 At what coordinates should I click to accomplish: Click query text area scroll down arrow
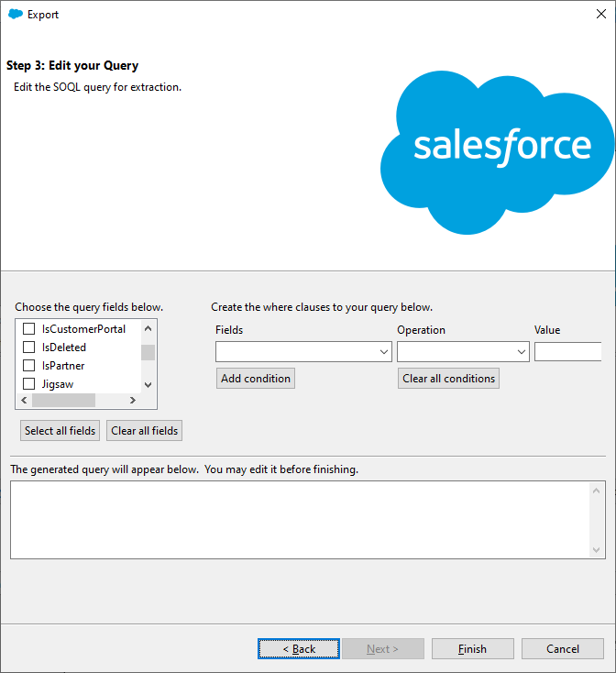pos(596,550)
